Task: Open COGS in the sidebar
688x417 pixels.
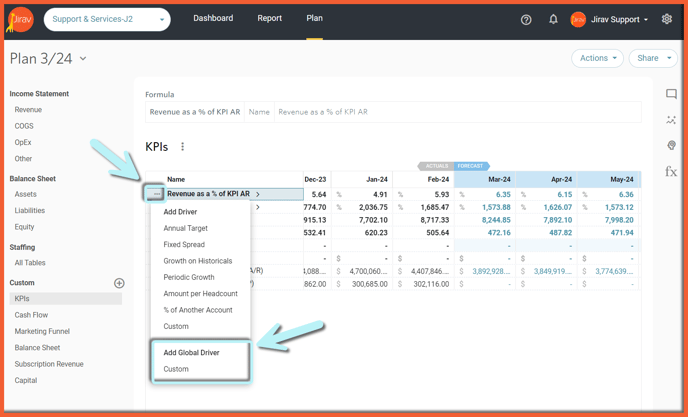Action: 24,126
